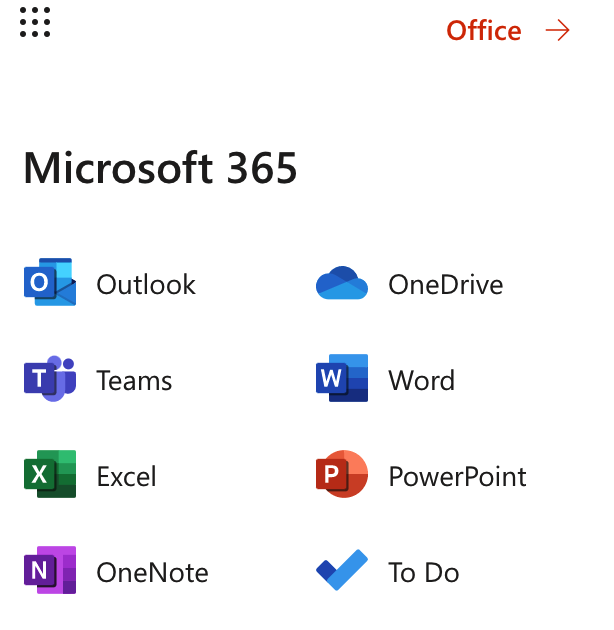Click the red arrow next to Office
The image size is (614, 630).
click(x=558, y=31)
